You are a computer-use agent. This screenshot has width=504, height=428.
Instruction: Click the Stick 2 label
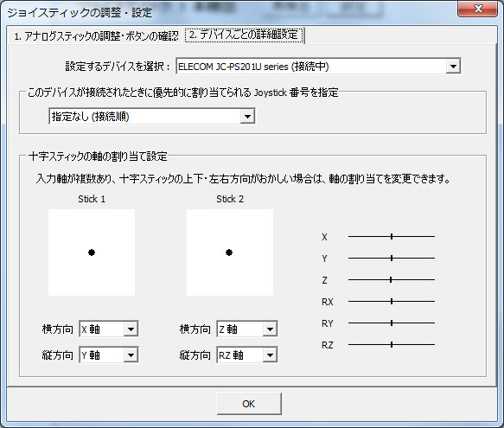(230, 199)
